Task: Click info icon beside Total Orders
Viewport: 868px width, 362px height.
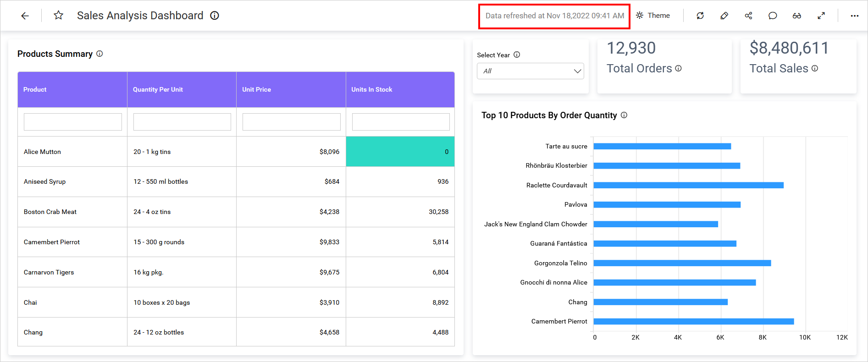Action: pos(679,68)
